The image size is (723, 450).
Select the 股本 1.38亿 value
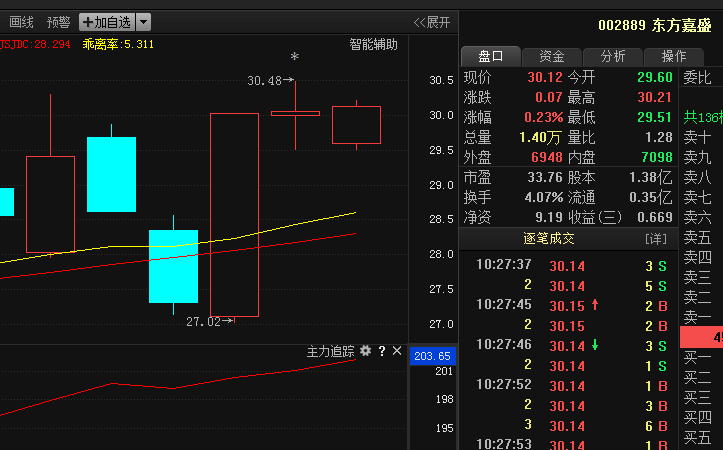(x=651, y=178)
